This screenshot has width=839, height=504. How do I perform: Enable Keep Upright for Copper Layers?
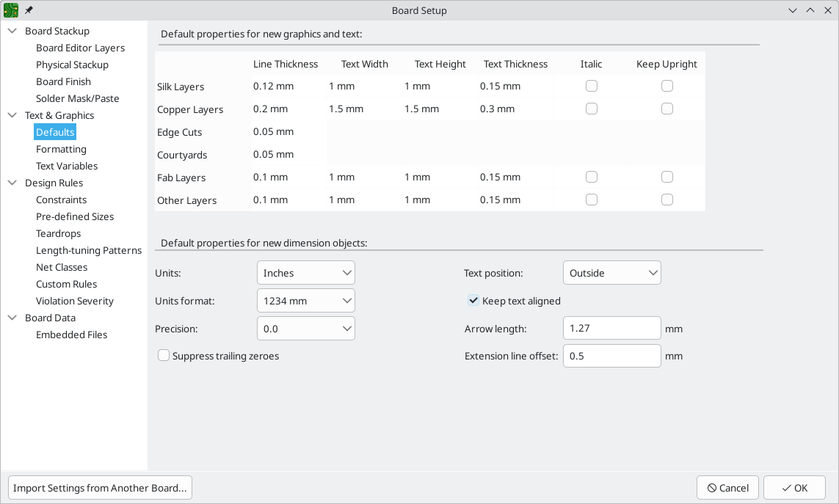[x=667, y=109]
